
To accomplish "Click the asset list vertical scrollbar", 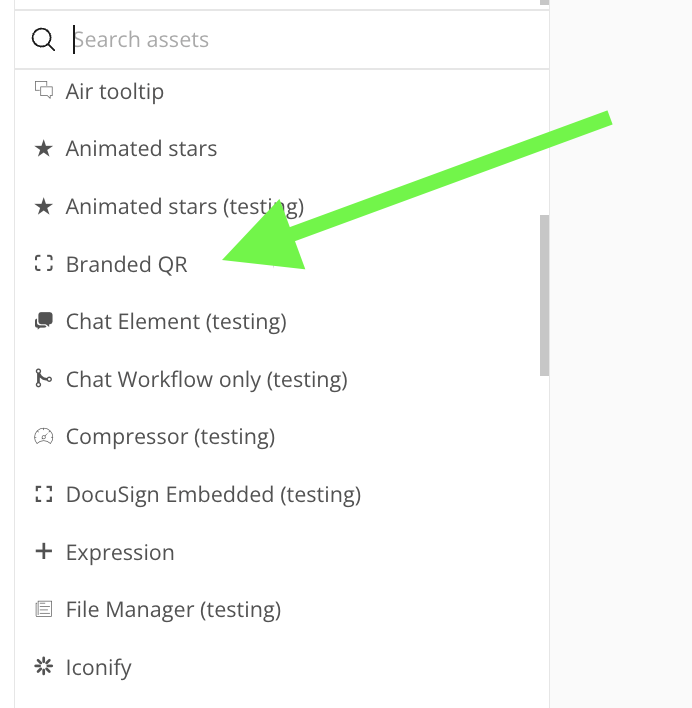I will [x=544, y=295].
